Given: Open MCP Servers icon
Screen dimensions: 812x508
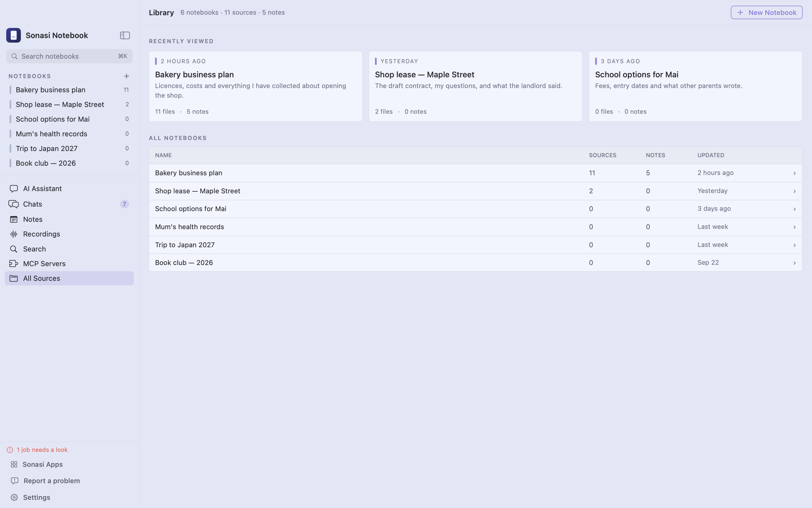Looking at the screenshot, I should [14, 264].
